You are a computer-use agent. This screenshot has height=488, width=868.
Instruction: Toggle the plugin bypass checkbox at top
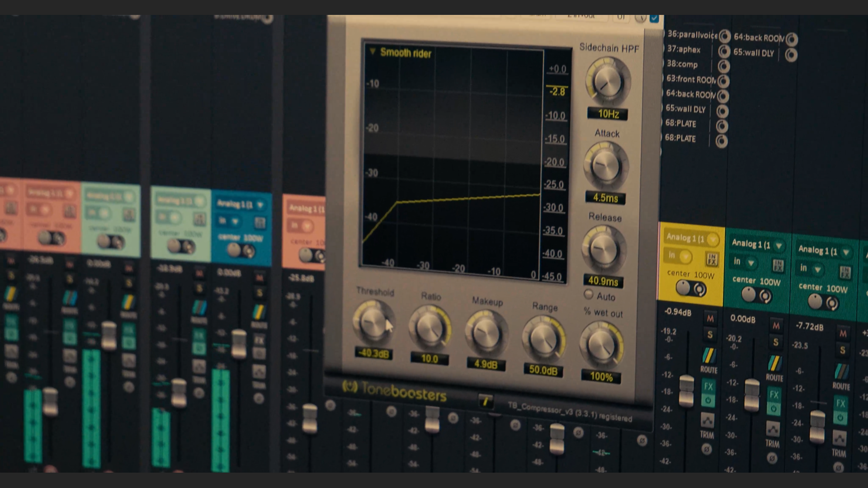(x=654, y=18)
